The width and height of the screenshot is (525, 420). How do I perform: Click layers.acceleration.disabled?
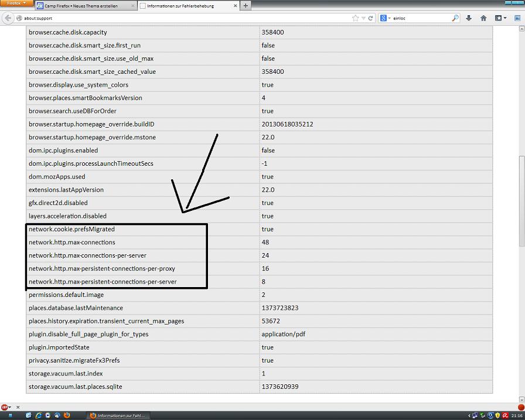(x=67, y=216)
